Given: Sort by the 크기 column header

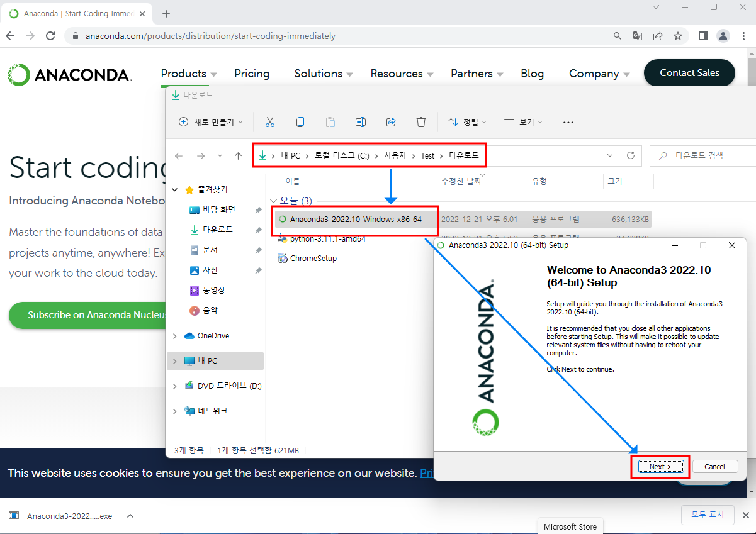Looking at the screenshot, I should point(614,181).
